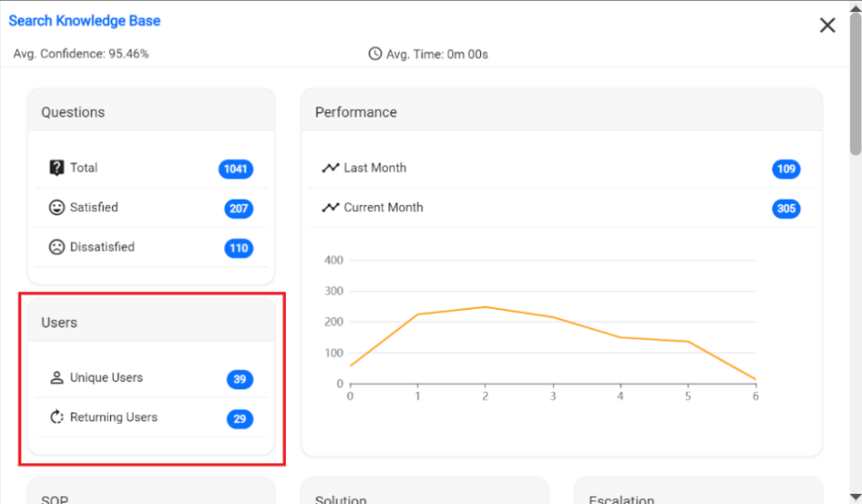
Task: Click the vertical scrollbar thumb
Action: click(855, 84)
